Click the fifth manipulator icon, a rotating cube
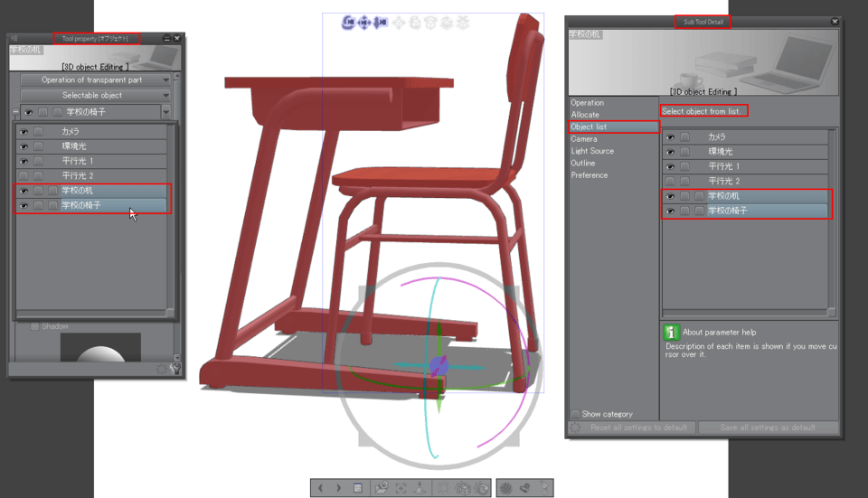This screenshot has height=498, width=868. pyautogui.click(x=415, y=23)
